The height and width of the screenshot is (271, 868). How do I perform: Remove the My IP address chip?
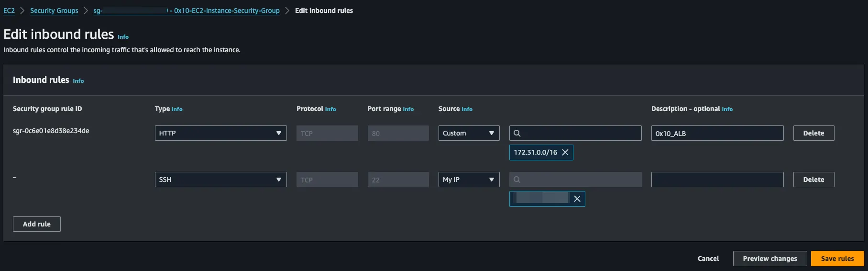click(577, 199)
